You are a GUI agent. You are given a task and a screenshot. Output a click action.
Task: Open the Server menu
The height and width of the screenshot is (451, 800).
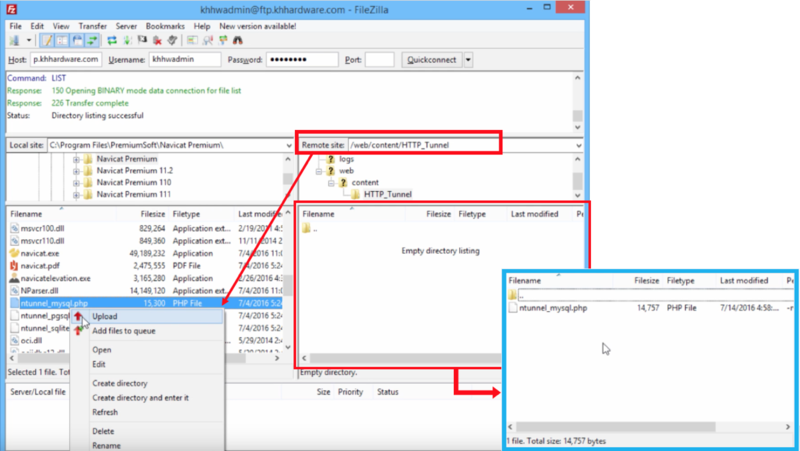126,26
